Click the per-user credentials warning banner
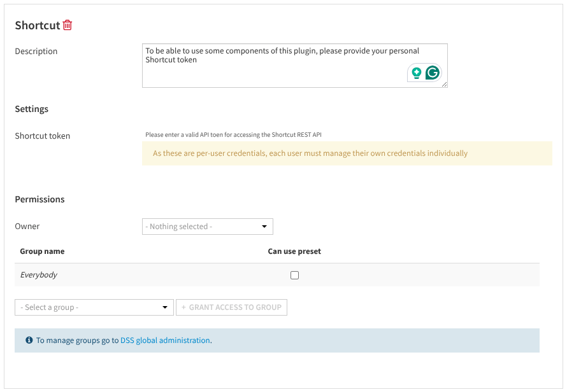This screenshot has height=392, width=567. (x=347, y=153)
